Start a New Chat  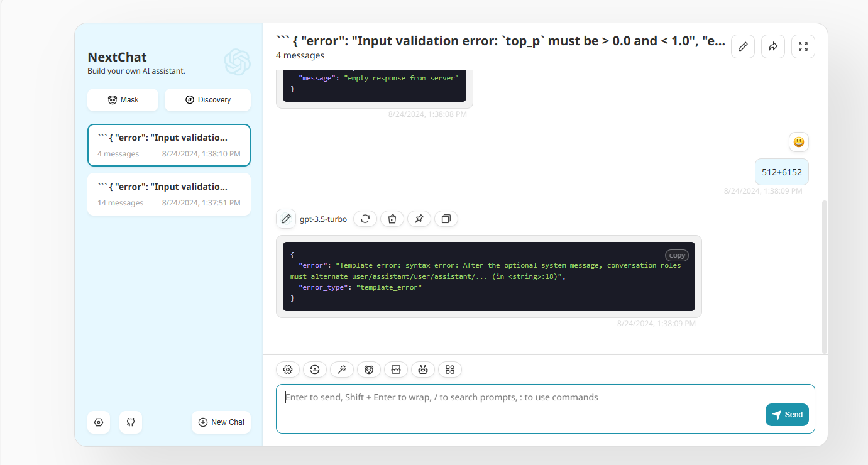coord(221,422)
